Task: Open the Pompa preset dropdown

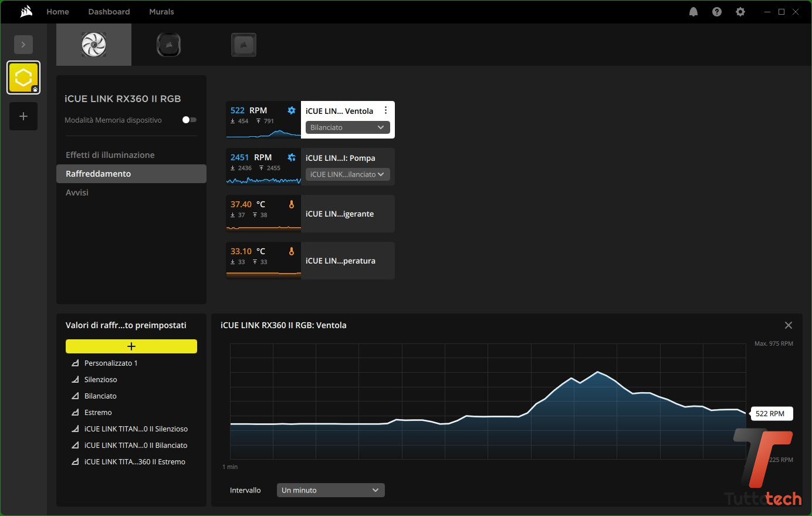Action: point(348,174)
